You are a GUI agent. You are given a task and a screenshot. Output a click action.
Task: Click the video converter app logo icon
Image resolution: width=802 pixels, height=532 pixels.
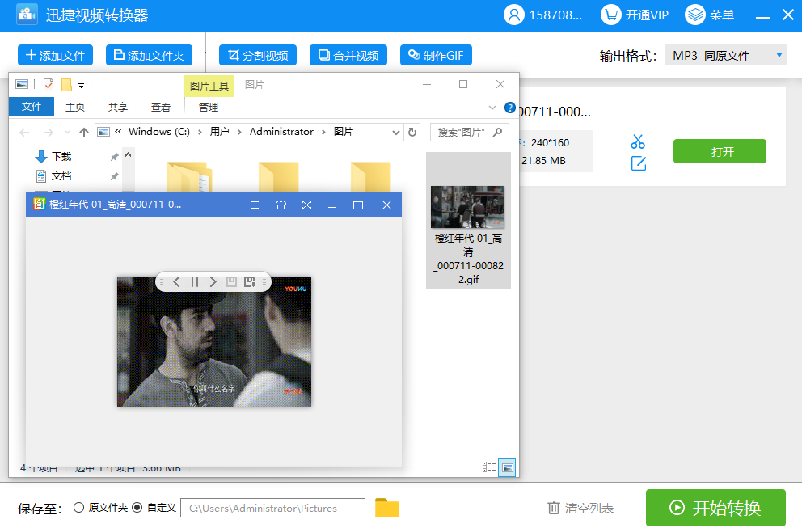click(27, 15)
